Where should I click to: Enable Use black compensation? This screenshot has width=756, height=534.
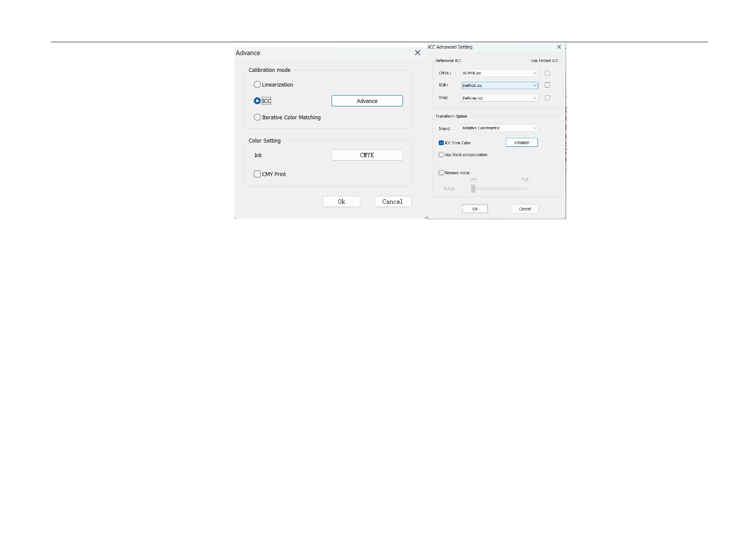[x=441, y=155]
